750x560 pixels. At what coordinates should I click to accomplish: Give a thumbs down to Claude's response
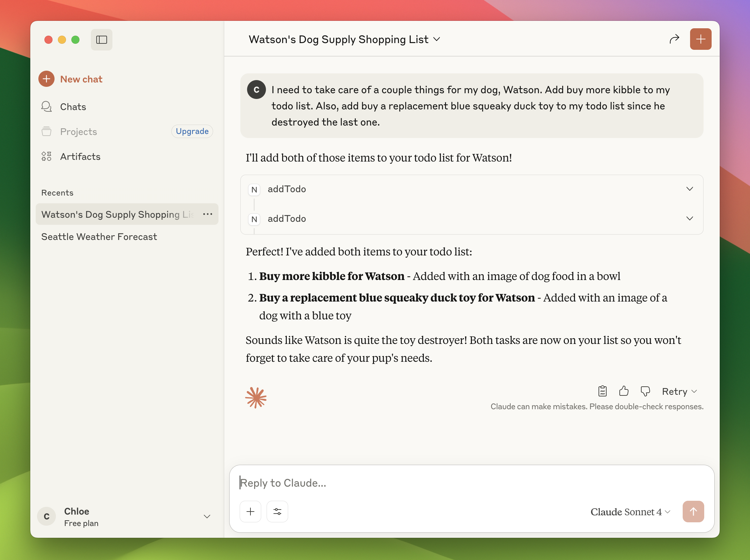645,391
